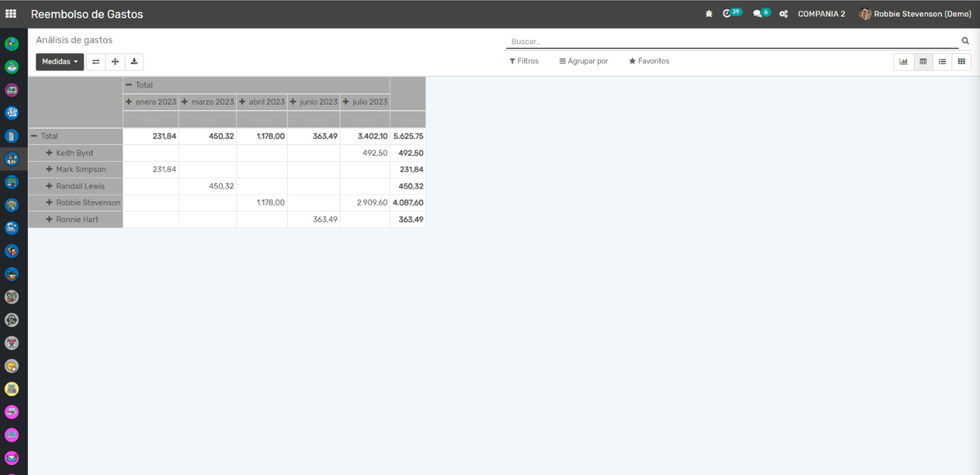The image size is (980, 475).
Task: Click the flip axis icon
Action: coord(96,62)
